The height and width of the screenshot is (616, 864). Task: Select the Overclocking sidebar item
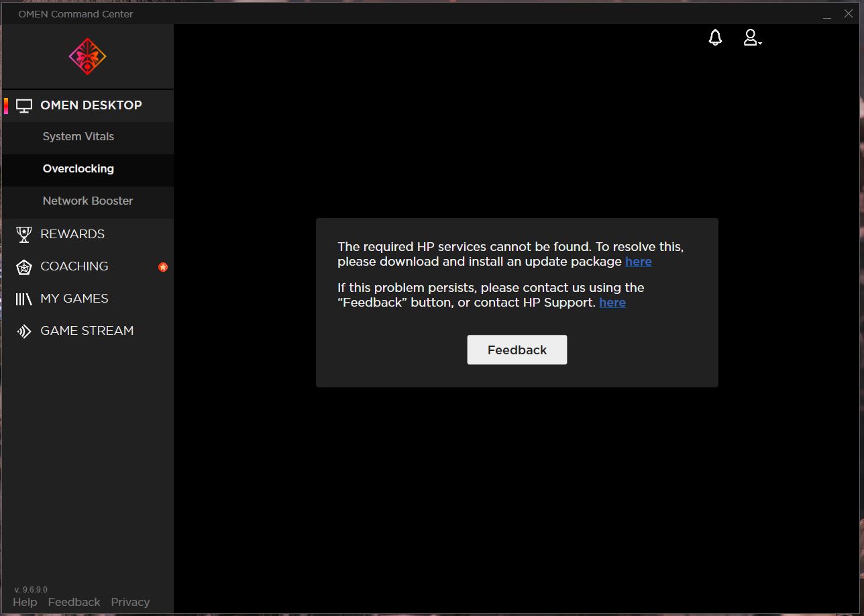tap(87, 169)
